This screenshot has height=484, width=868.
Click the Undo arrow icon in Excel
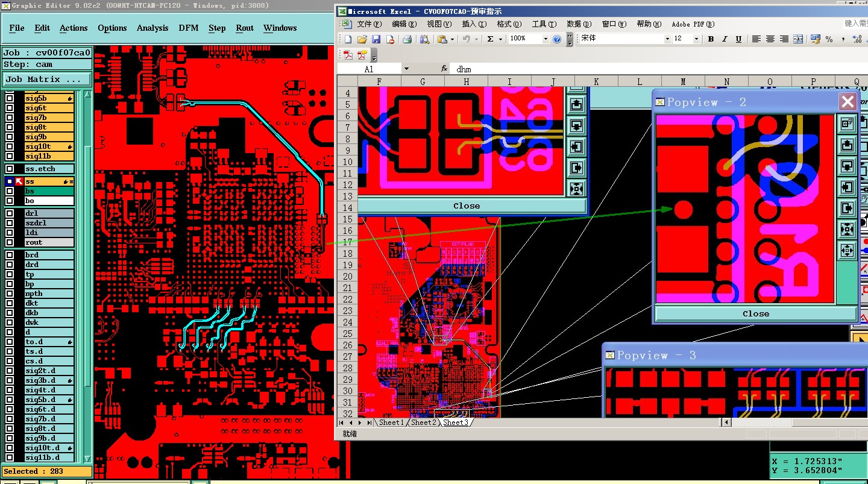tap(466, 39)
